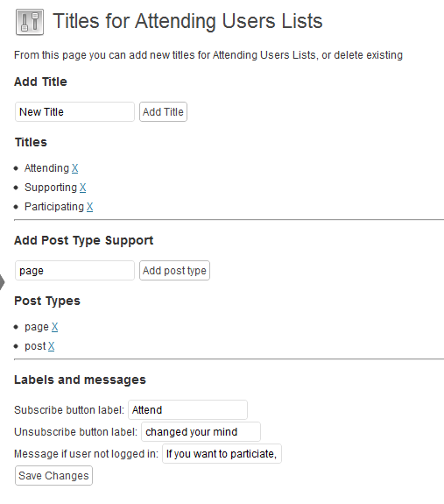444x504 pixels.
Task: Save Changes button at bottom
Action: pos(53,476)
